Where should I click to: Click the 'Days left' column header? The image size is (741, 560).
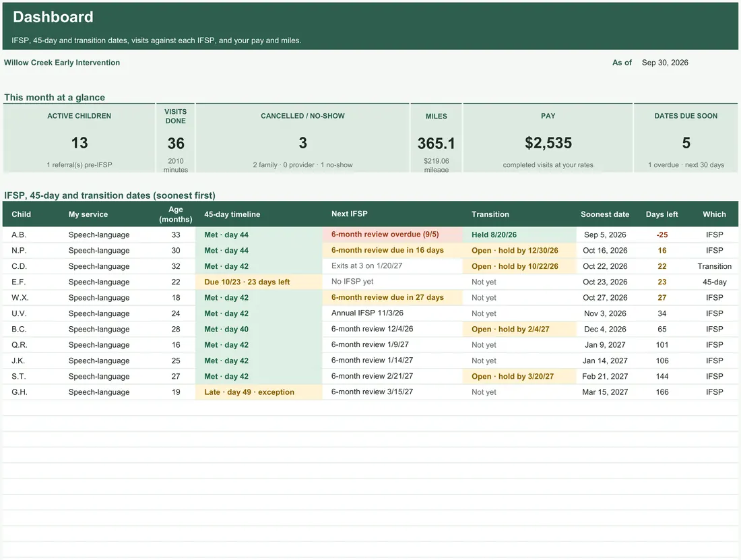pyautogui.click(x=662, y=214)
